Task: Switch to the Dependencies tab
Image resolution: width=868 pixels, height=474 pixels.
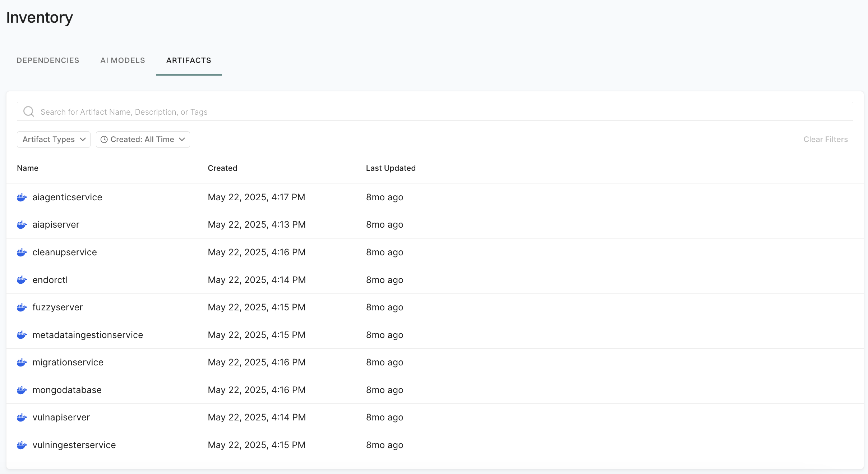Action: [48, 60]
